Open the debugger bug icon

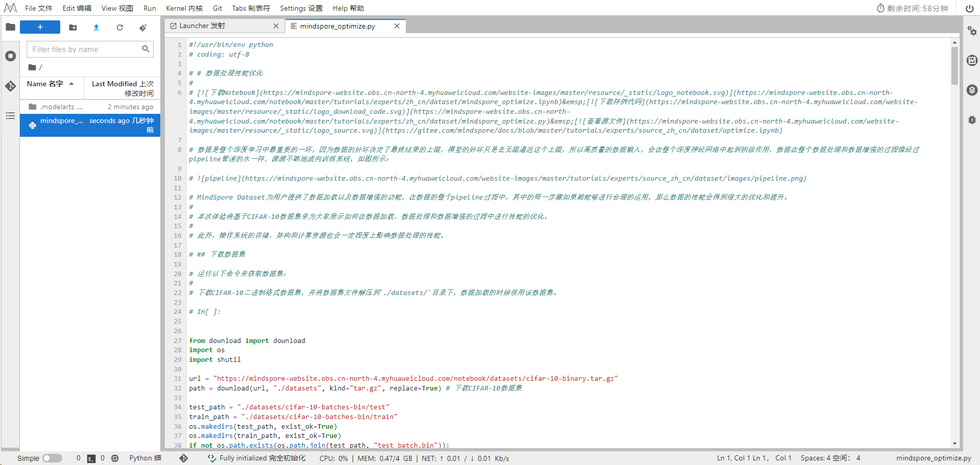[972, 120]
